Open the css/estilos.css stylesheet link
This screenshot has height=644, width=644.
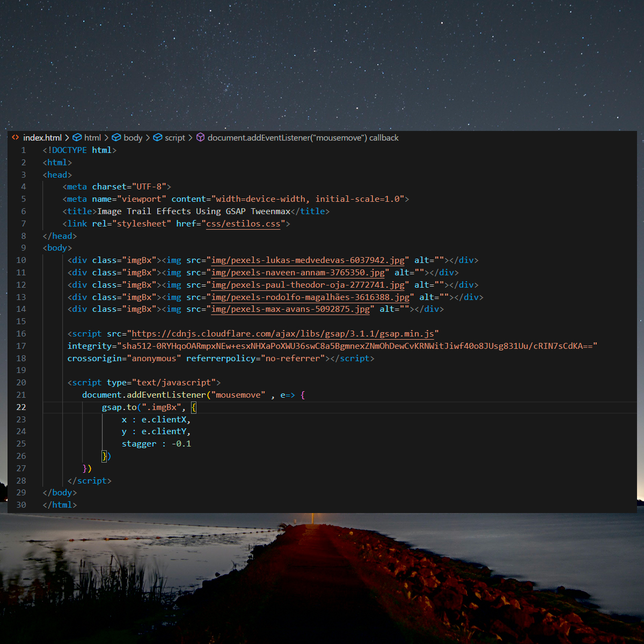click(x=243, y=224)
